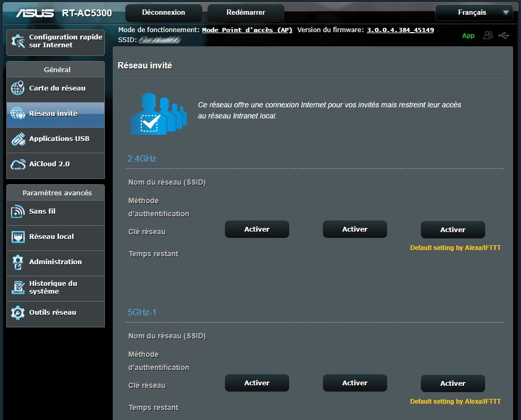
Task: Select the Réseau local monitor icon
Action: point(18,237)
